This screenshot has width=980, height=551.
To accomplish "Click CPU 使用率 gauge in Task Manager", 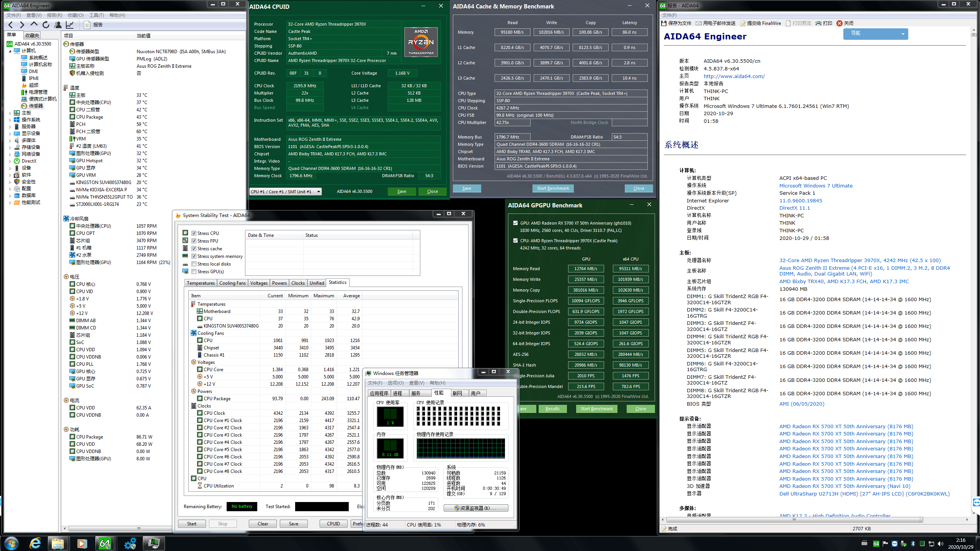I will coord(390,416).
